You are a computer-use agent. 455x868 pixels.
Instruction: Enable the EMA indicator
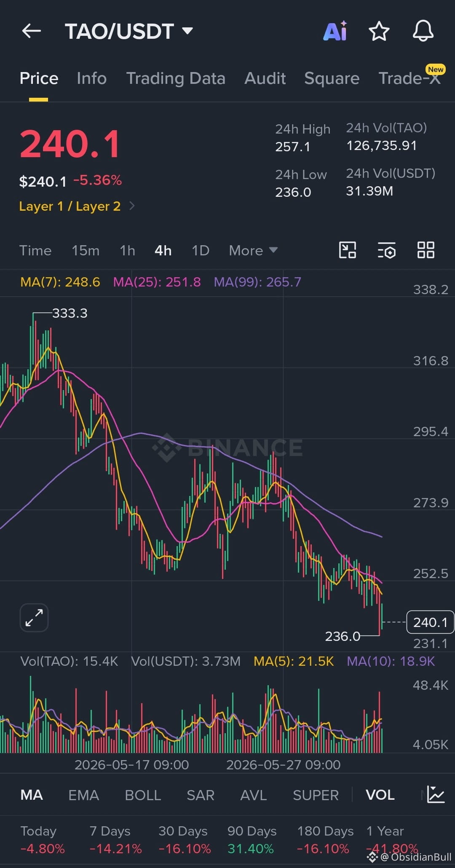pos(84,795)
